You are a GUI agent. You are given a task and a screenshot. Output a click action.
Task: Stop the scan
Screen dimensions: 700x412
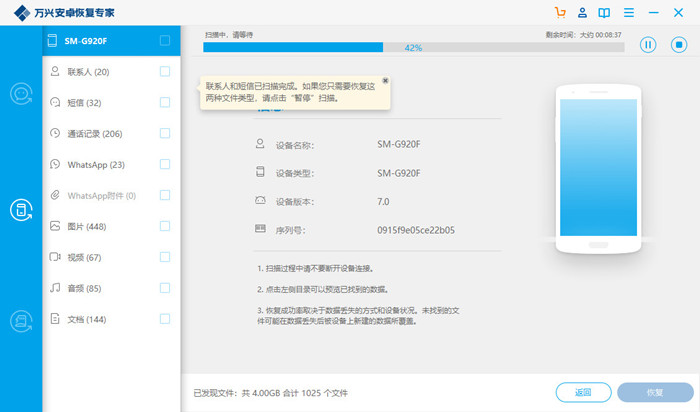click(679, 45)
